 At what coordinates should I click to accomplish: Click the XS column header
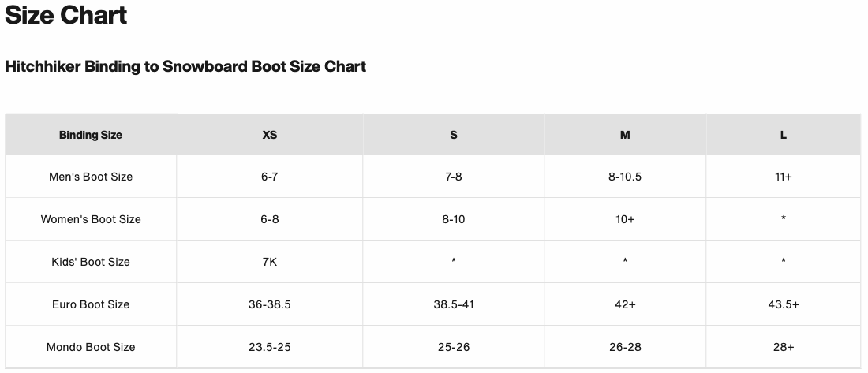coord(270,135)
